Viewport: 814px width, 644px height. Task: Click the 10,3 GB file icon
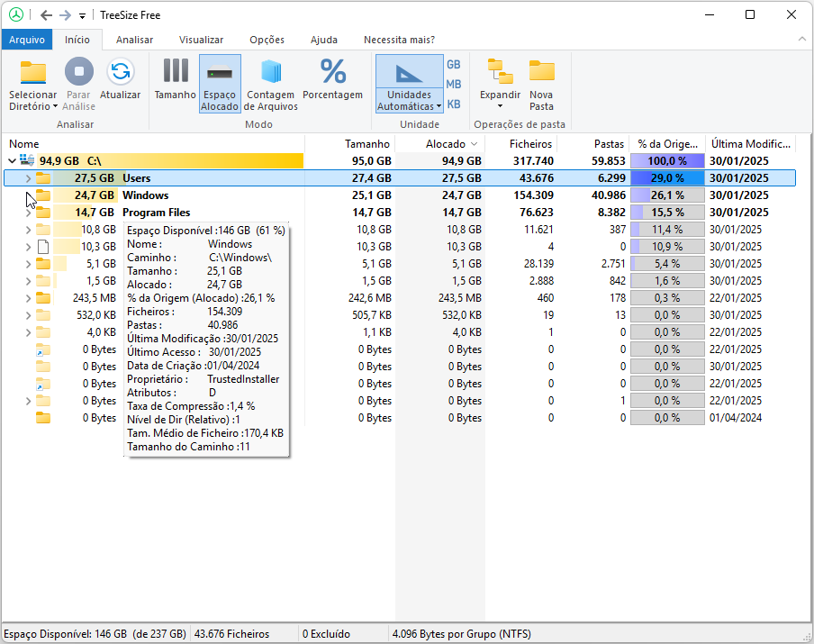43,247
